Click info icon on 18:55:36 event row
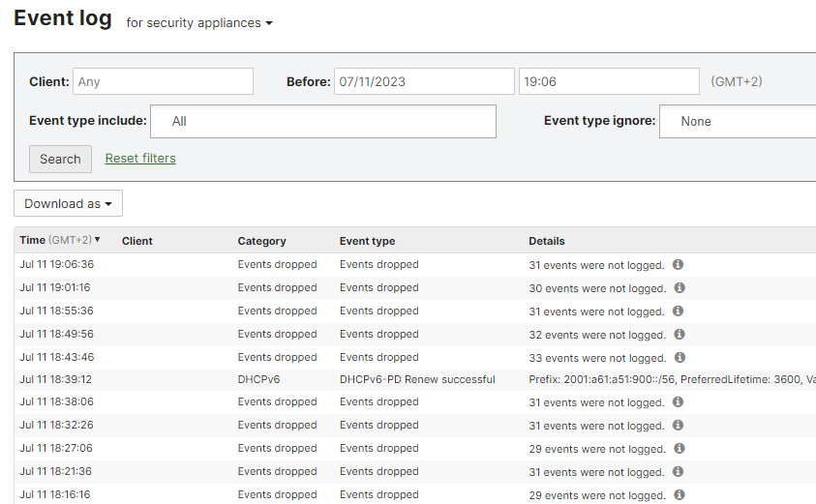Screen dimensions: 816x504 tap(678, 311)
